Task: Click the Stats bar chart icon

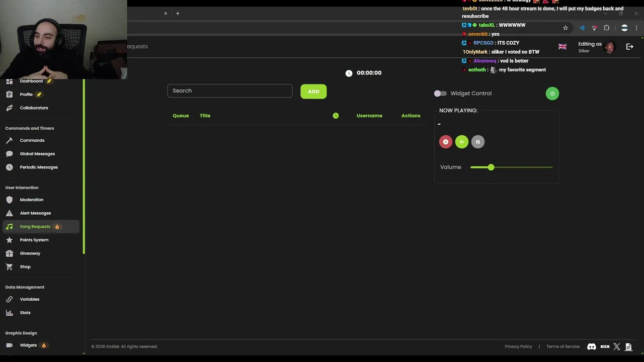Action: 9,313
